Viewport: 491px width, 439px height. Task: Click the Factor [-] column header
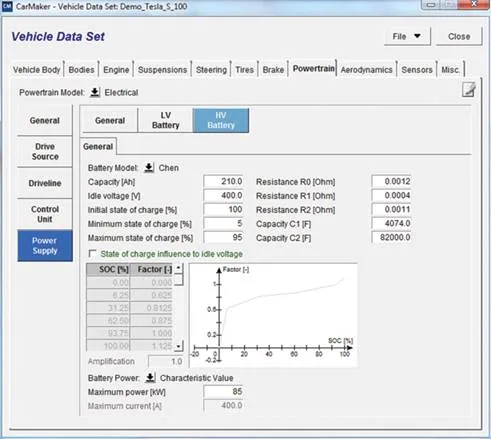(x=152, y=269)
